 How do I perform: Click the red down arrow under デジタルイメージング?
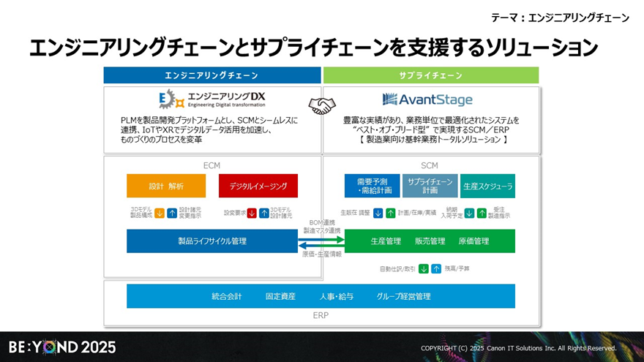click(251, 214)
